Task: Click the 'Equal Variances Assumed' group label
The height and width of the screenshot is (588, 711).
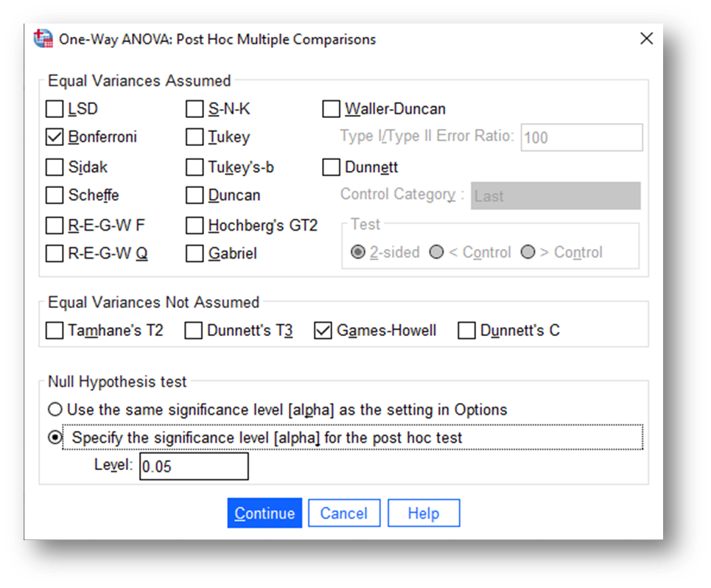Action: [x=139, y=81]
